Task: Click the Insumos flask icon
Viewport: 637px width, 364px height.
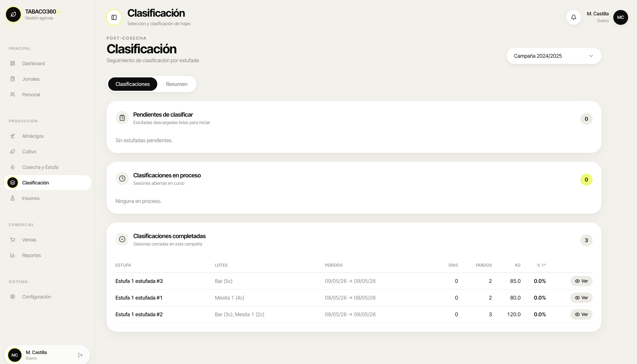Action: 13,198
